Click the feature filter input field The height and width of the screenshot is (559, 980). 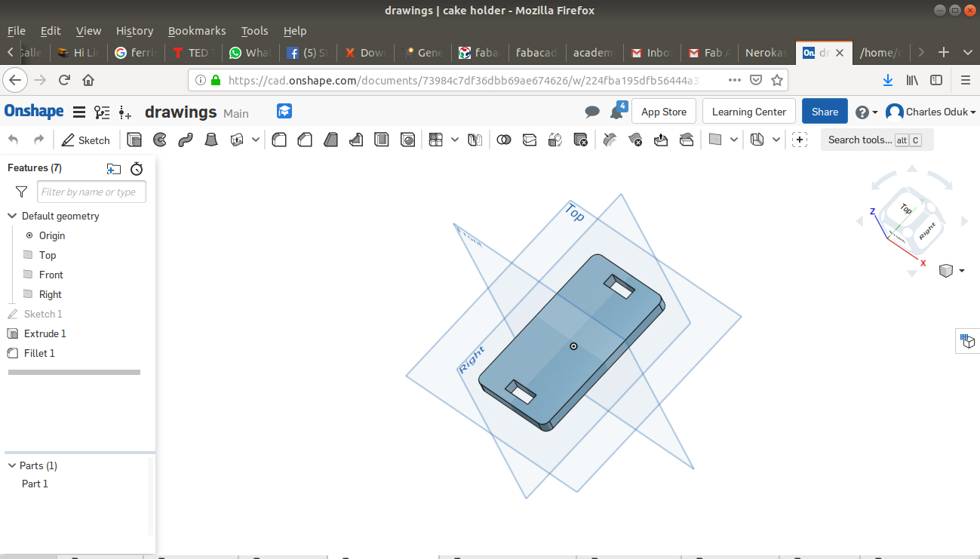[x=91, y=192]
